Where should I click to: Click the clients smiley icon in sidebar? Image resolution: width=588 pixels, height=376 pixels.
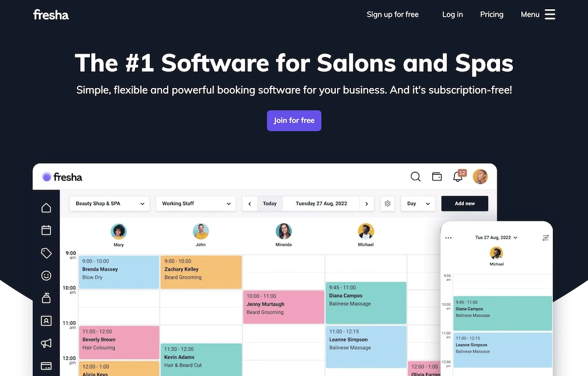(x=46, y=275)
